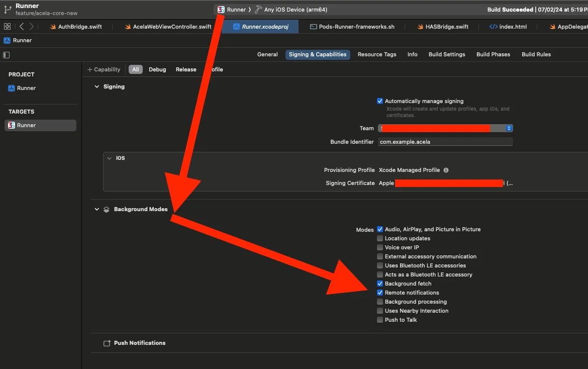This screenshot has width=588, height=369.
Task: Add a new Capability
Action: click(104, 70)
